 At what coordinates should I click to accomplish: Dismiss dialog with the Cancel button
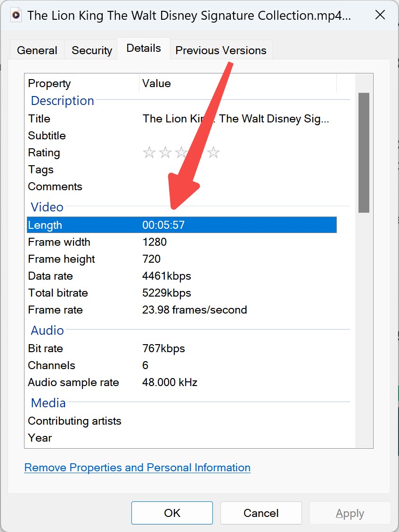click(x=261, y=513)
